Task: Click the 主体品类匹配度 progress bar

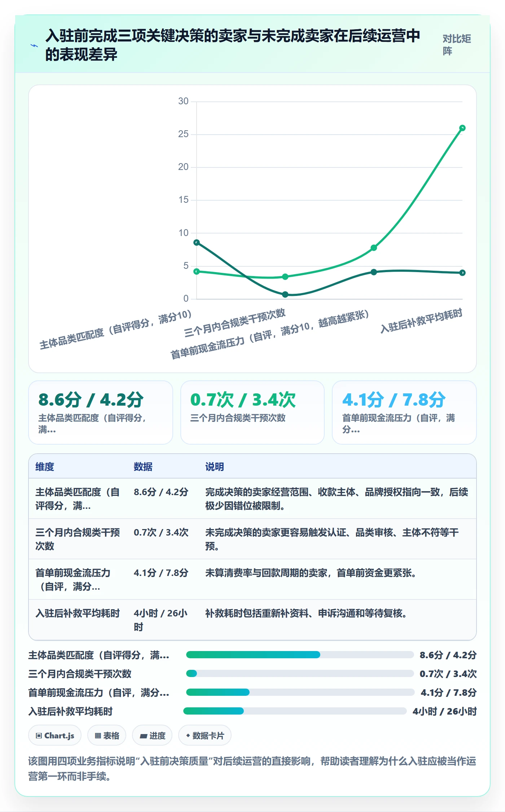Action: click(300, 655)
